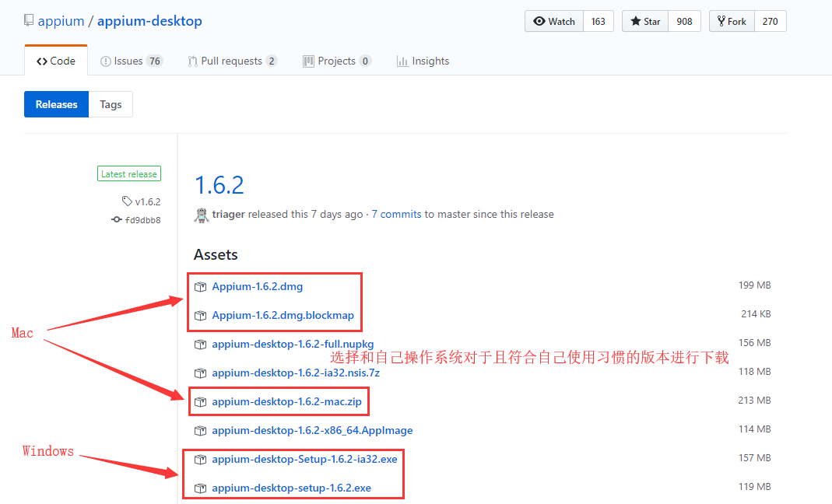Switch to the Pull requests tab
Image resolution: width=832 pixels, height=504 pixels.
tap(233, 61)
